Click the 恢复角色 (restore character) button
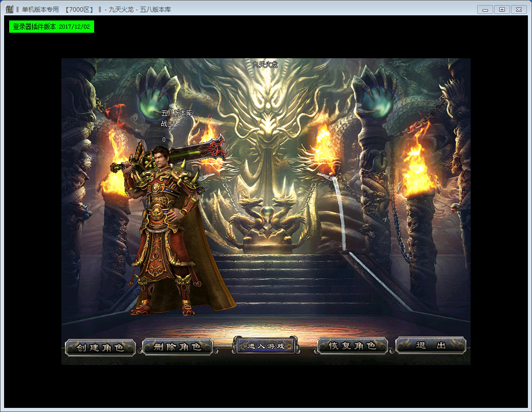The image size is (532, 412). (352, 346)
